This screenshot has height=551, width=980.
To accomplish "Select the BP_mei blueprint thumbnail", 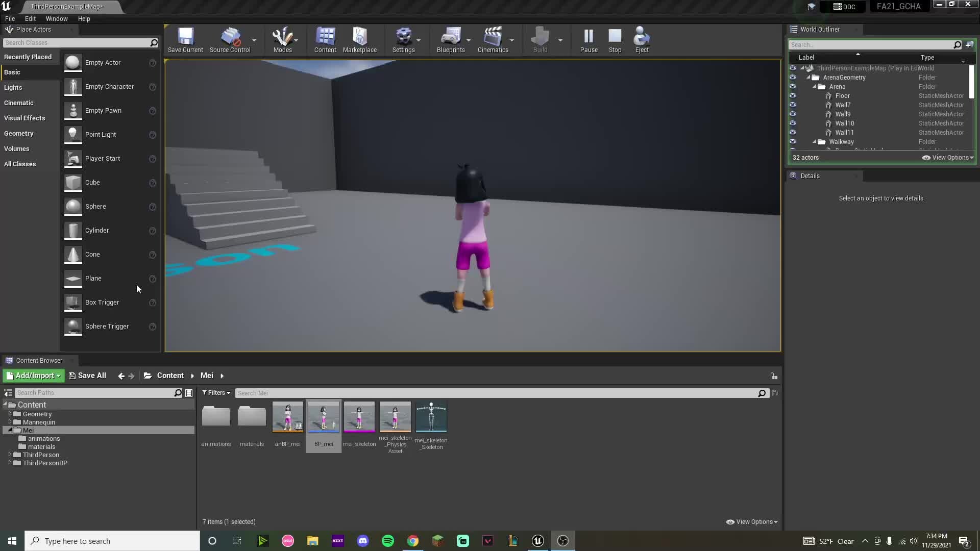I will click(x=323, y=417).
